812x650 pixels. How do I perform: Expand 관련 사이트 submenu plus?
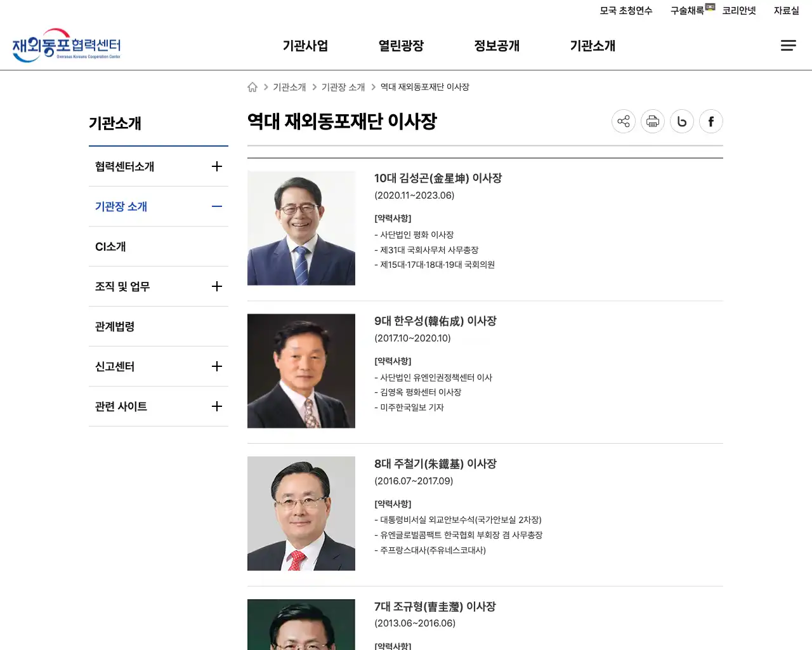tap(217, 406)
